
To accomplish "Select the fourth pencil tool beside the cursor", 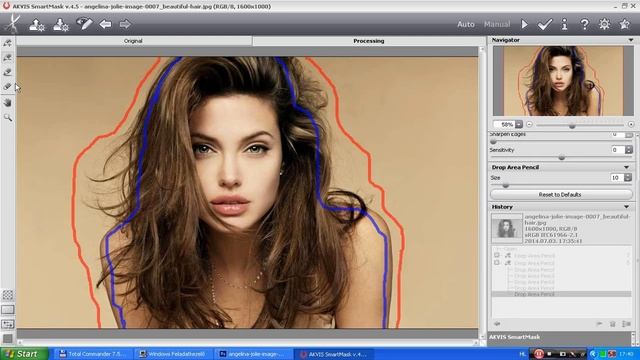I will pos(7,87).
